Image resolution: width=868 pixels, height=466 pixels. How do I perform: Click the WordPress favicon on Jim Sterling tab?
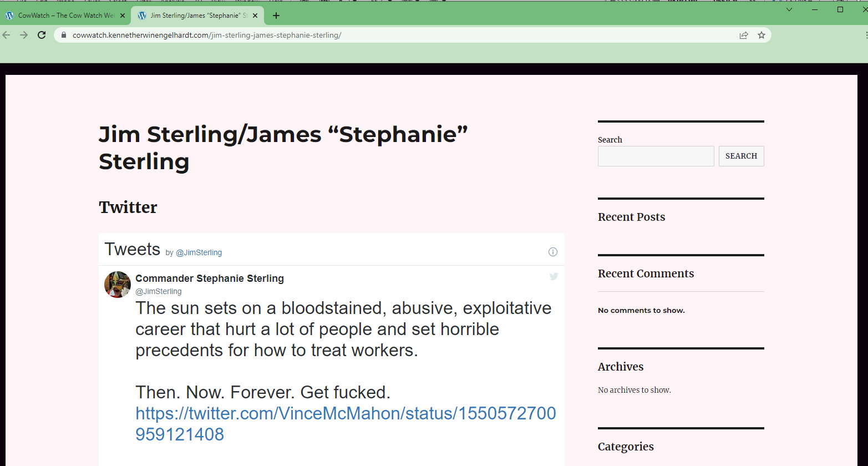click(142, 16)
